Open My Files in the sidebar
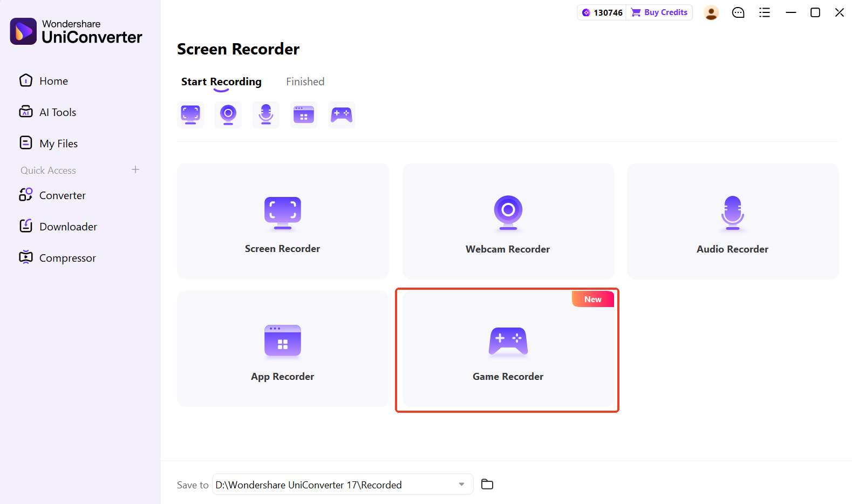This screenshot has height=504, width=852. click(x=48, y=144)
